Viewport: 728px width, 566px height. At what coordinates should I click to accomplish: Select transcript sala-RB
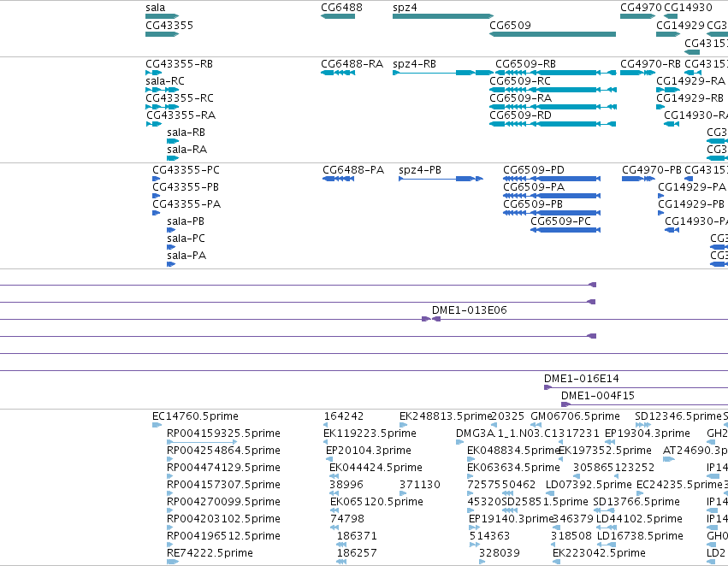click(x=173, y=141)
